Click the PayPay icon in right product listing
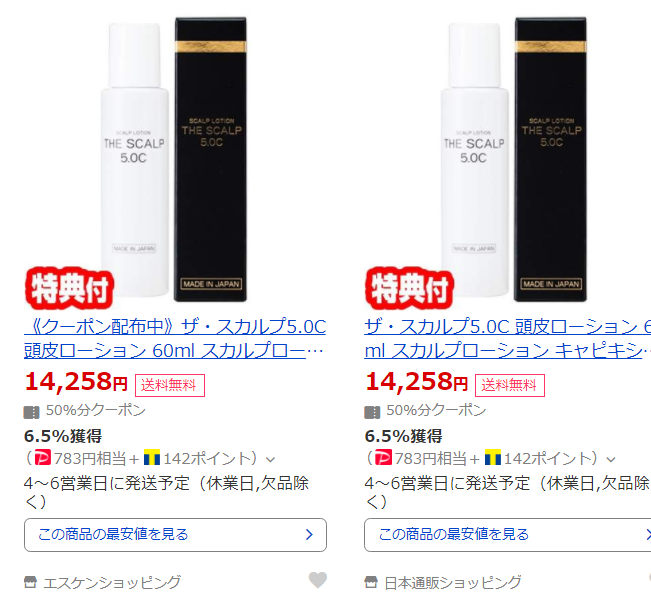 pyautogui.click(x=383, y=457)
